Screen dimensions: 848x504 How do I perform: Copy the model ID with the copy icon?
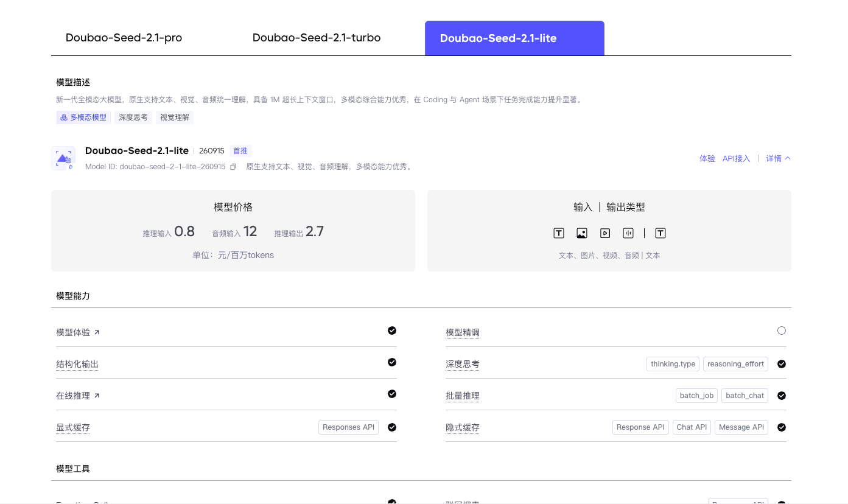pos(233,167)
